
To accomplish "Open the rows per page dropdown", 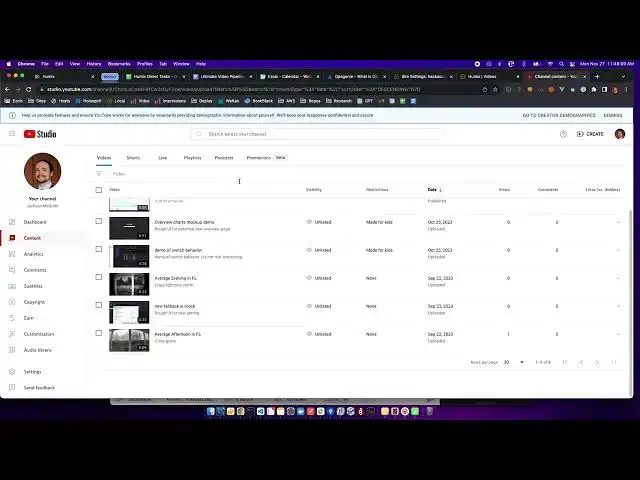I will pyautogui.click(x=514, y=362).
